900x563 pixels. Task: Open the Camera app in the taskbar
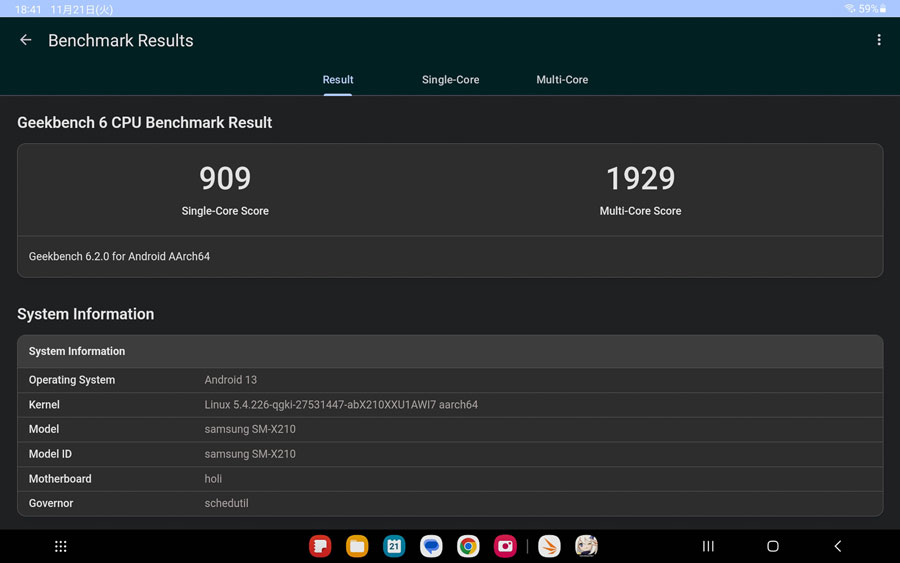click(x=505, y=546)
